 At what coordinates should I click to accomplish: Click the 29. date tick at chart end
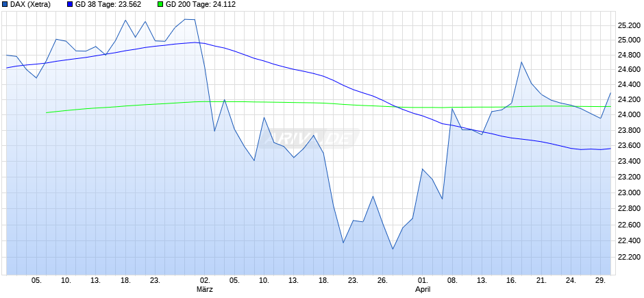602,281
